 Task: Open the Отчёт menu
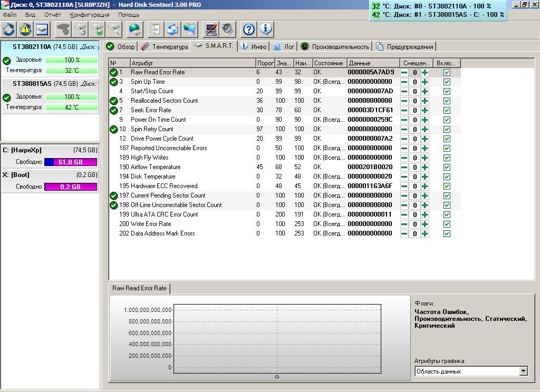click(x=52, y=15)
